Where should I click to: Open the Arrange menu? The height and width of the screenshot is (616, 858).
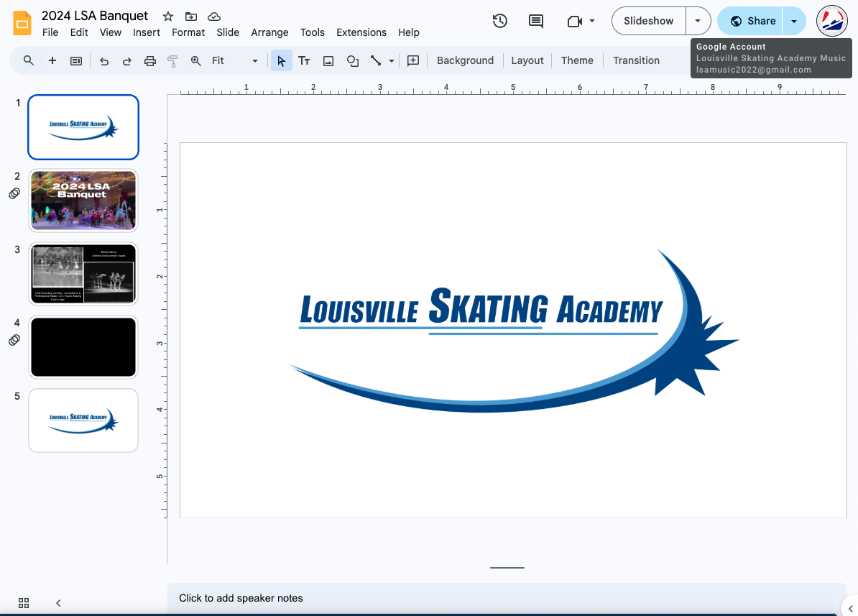tap(269, 32)
